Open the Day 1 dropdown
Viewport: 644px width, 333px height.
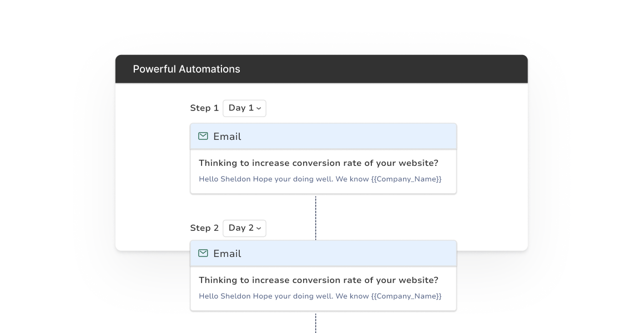pos(244,108)
